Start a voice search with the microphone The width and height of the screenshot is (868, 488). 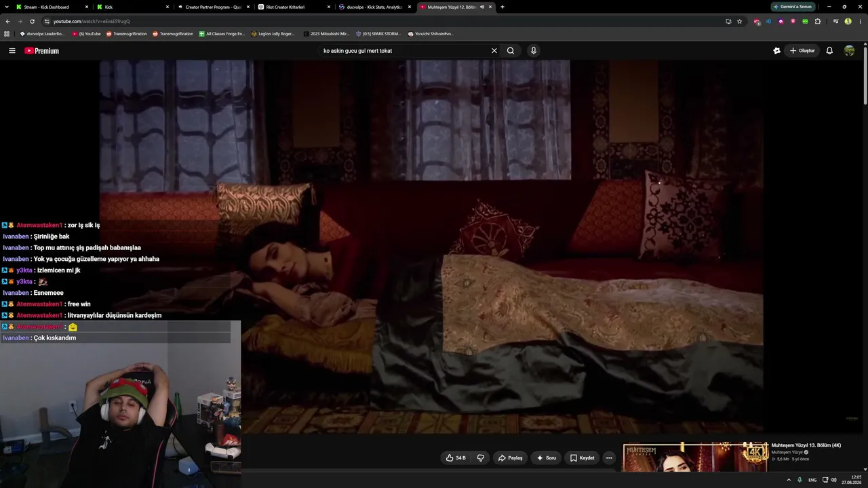click(534, 51)
